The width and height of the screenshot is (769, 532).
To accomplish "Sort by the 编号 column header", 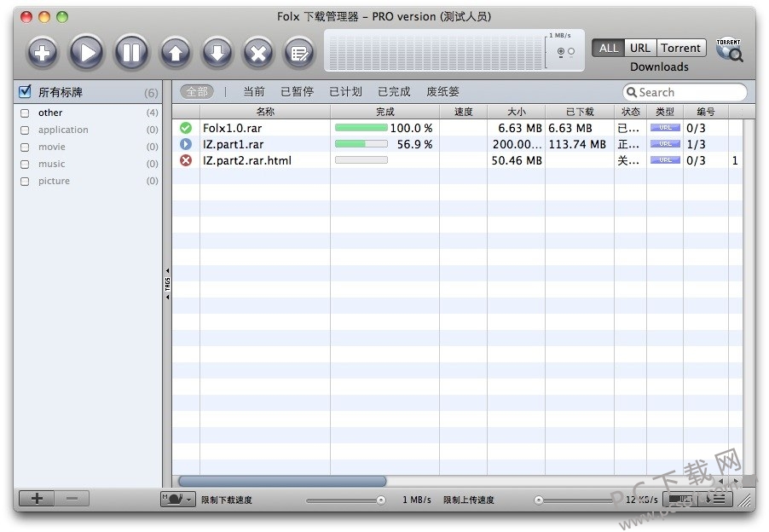I will tap(706, 112).
